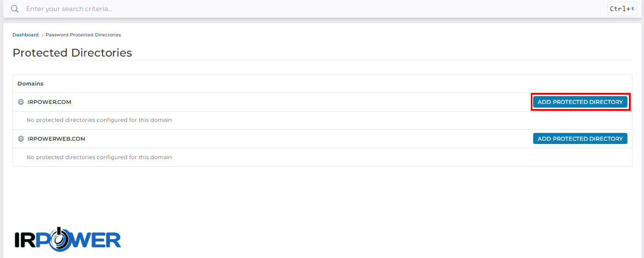Select the IRPOWER.COM domain name

point(49,102)
